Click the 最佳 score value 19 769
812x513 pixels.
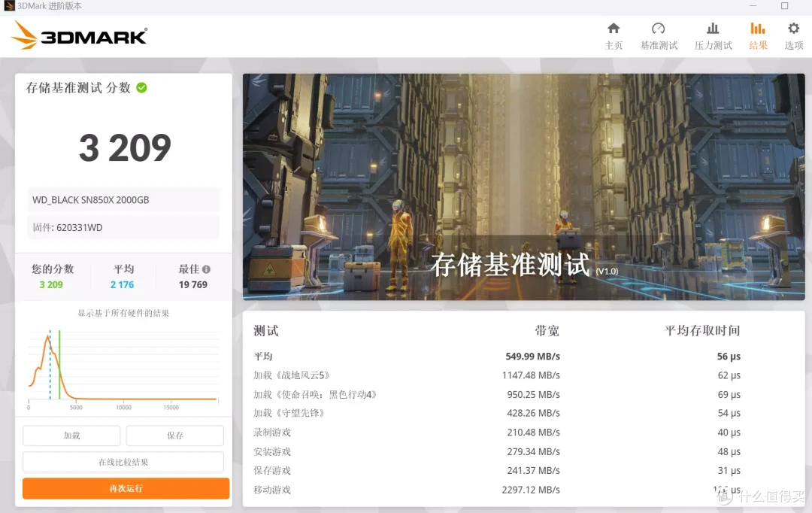coord(193,284)
